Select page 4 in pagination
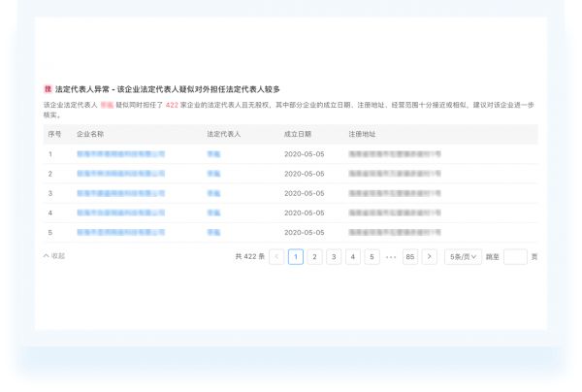This screenshot has width=582, height=392. [353, 257]
